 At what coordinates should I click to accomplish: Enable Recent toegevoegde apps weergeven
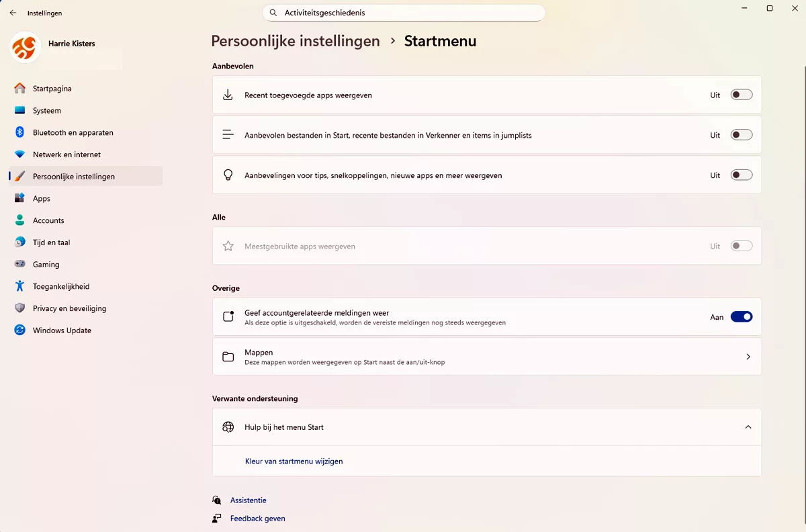(741, 95)
